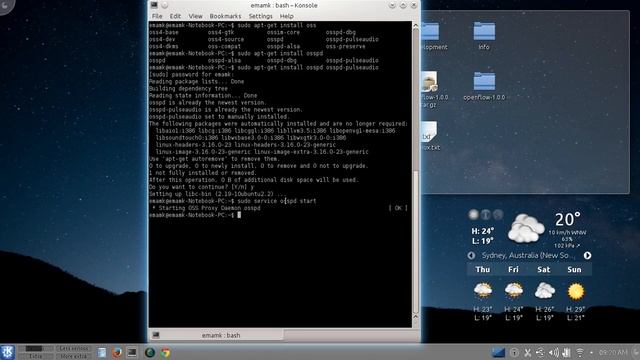Screen dimensions: 640x360
Task: Click the third round weather widget button
Action: (x=498, y=214)
